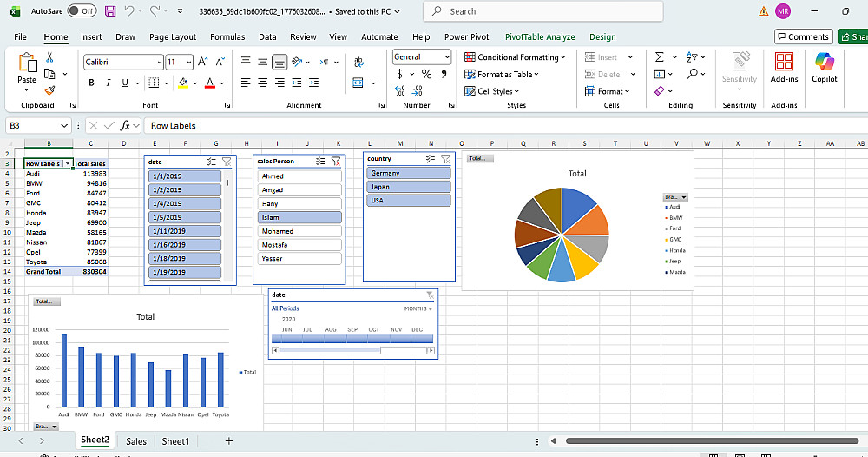Select Islam in sales Person slicer
Viewport: 868px width, 457px height.
coord(299,217)
